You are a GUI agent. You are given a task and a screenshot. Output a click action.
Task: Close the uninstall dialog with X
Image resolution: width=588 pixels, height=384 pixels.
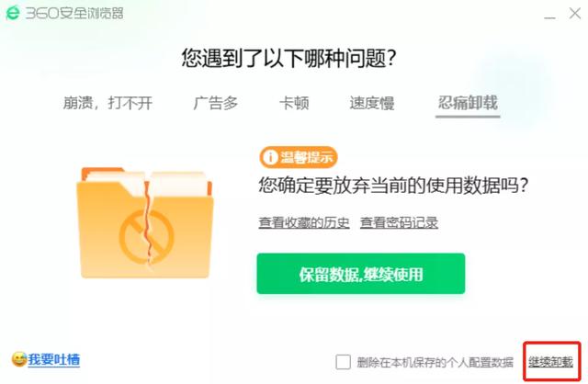[x=574, y=13]
